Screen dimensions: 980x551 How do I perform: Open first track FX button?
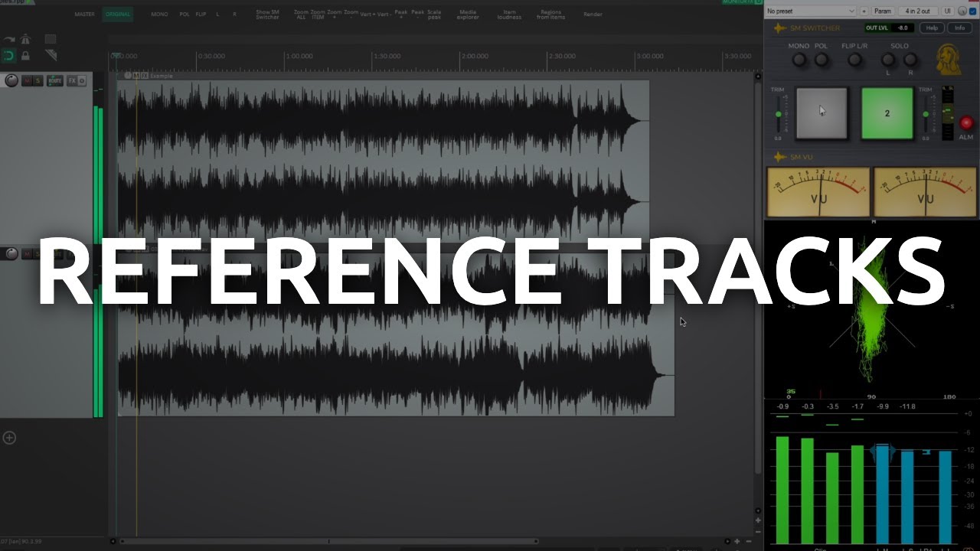(x=72, y=80)
